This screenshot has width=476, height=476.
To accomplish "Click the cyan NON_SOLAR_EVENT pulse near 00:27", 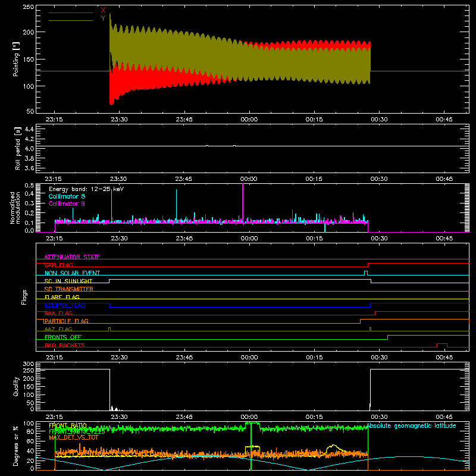I will click(x=366, y=273).
